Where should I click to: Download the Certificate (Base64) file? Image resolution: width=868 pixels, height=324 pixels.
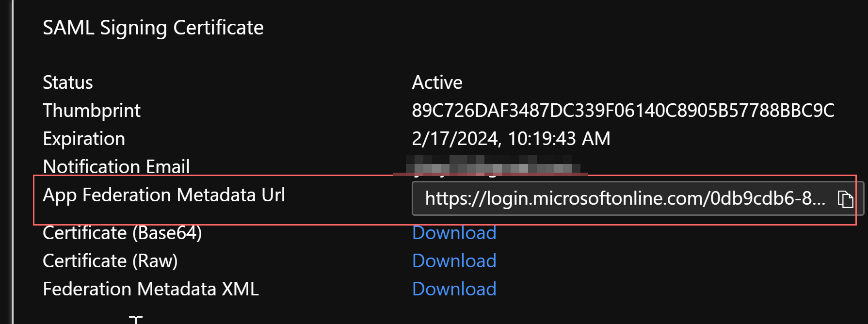[x=454, y=233]
